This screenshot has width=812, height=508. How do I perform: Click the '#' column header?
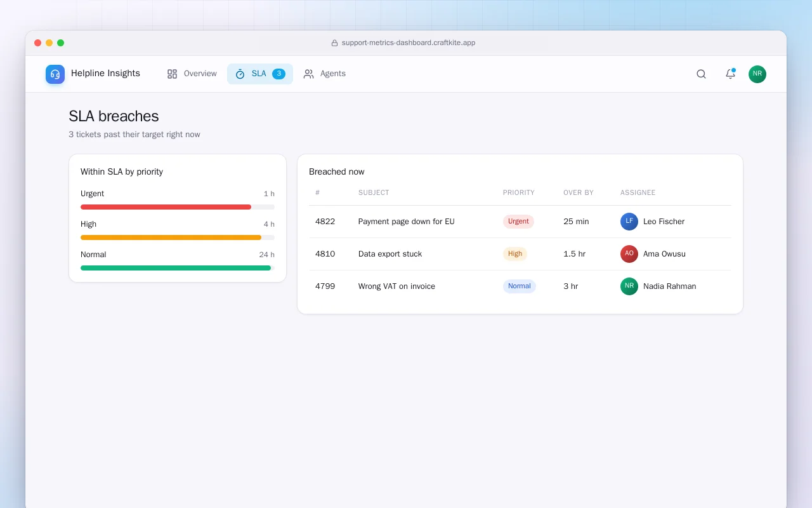coord(318,192)
